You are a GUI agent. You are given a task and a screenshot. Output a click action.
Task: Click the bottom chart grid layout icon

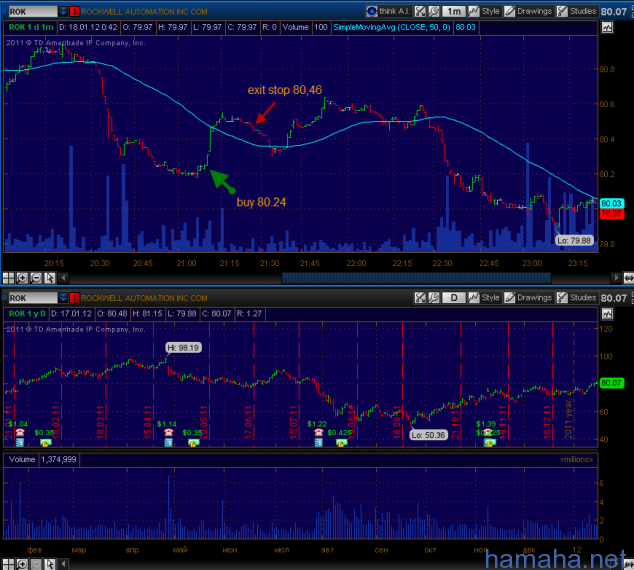[x=8, y=564]
